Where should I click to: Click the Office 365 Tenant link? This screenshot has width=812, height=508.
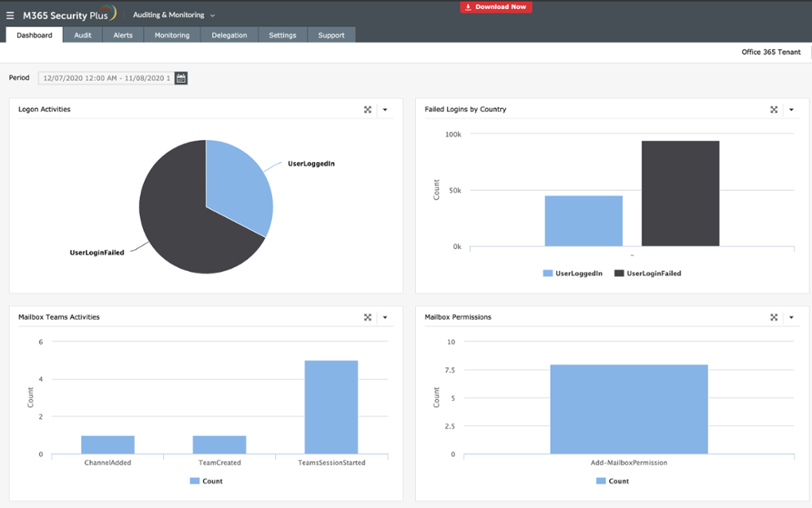tap(771, 52)
